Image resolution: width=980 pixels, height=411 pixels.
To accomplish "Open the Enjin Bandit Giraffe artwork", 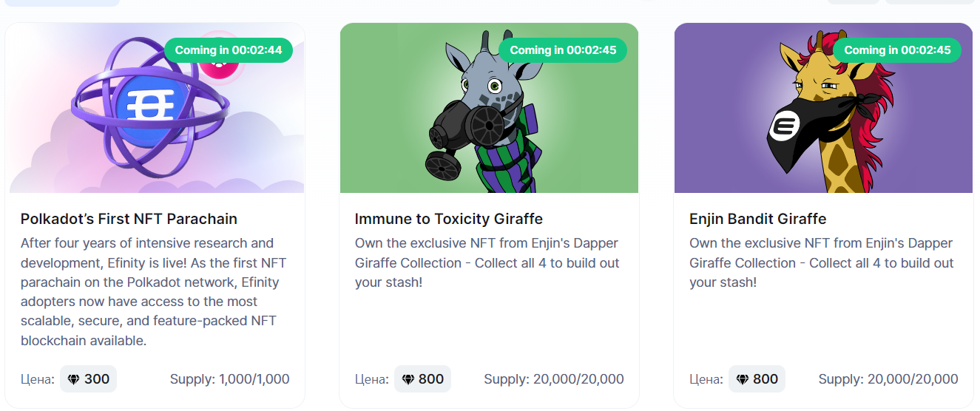I will click(824, 108).
